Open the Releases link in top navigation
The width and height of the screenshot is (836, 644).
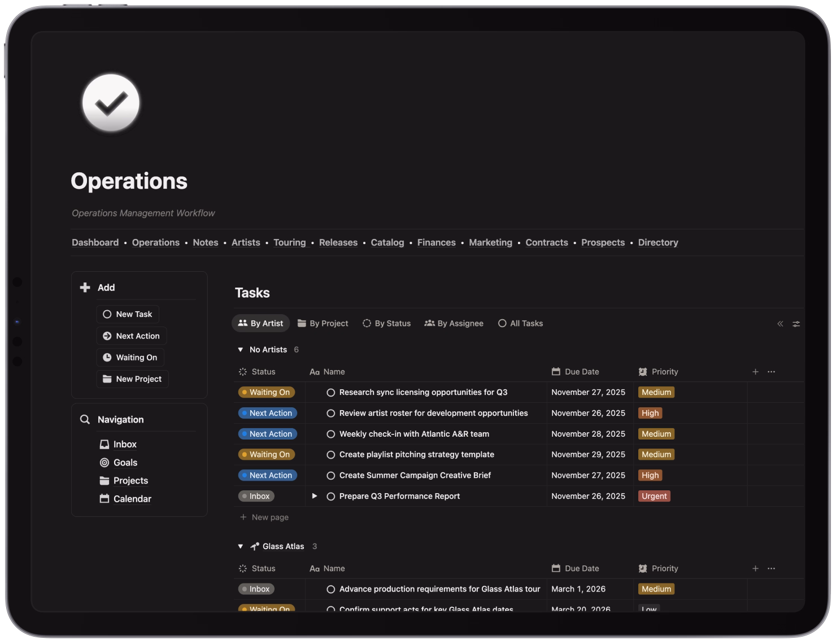pyautogui.click(x=338, y=242)
